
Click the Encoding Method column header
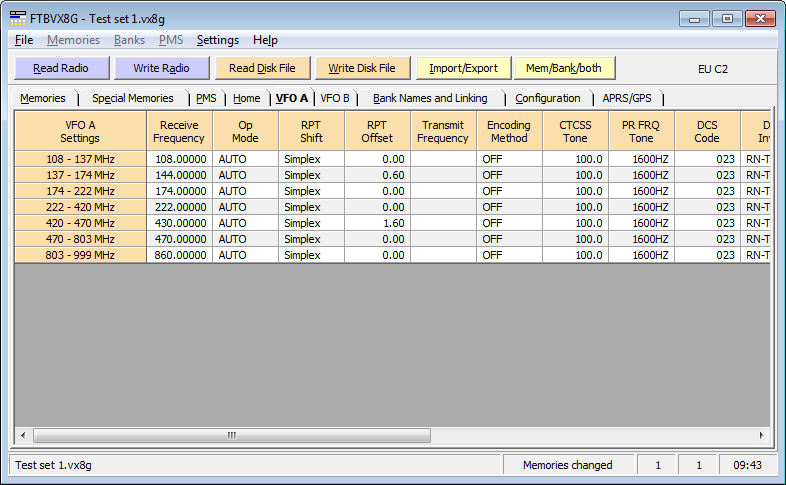tap(509, 131)
